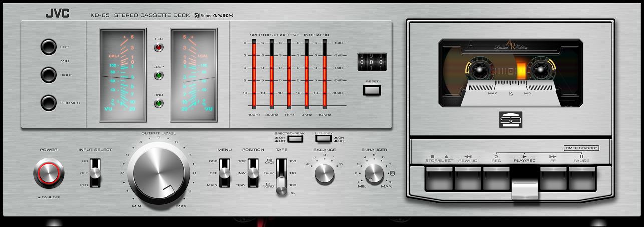Push the REWIND transport key
Image resolution: width=644 pixels, height=227 pixels.
pyautogui.click(x=467, y=179)
